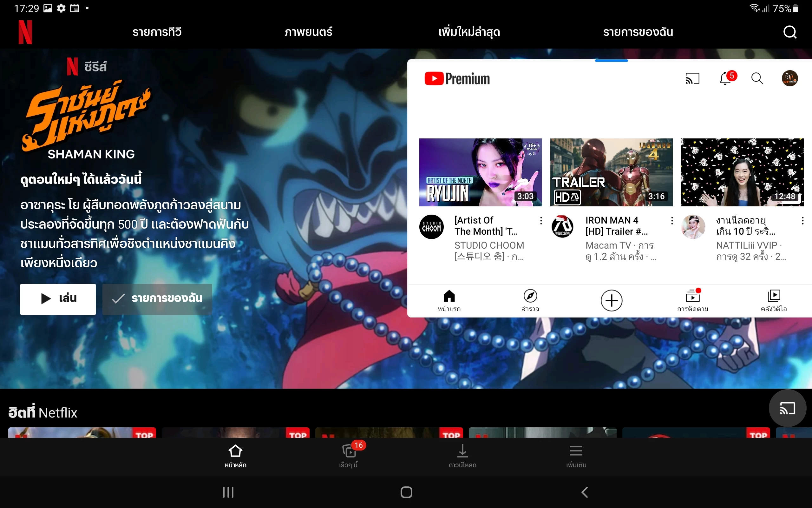Open the รายการทีวี tab in Netflix
This screenshot has height=508, width=812.
click(157, 32)
